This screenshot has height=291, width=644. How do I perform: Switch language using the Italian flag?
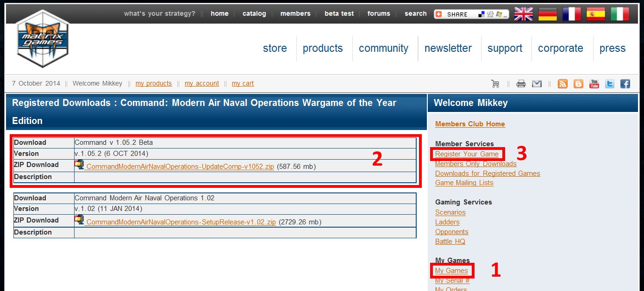[620, 14]
